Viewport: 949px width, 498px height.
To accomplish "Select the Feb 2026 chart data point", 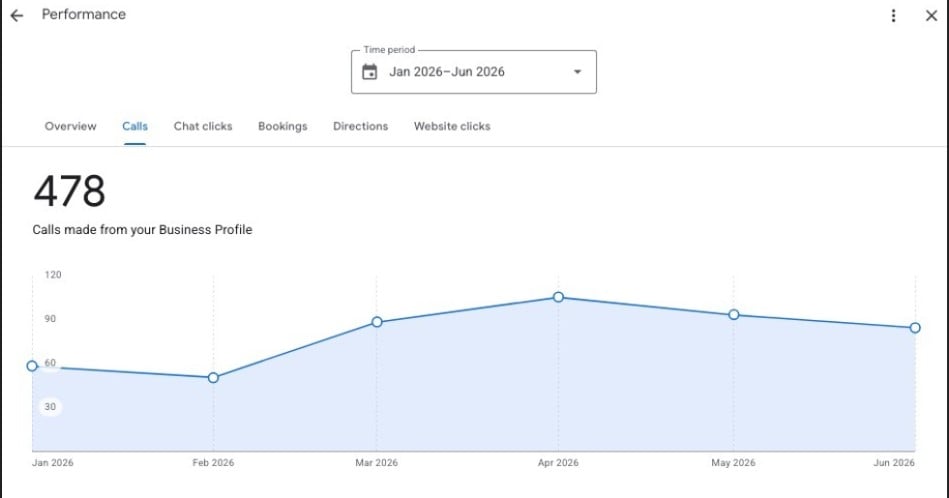I will (x=213, y=378).
